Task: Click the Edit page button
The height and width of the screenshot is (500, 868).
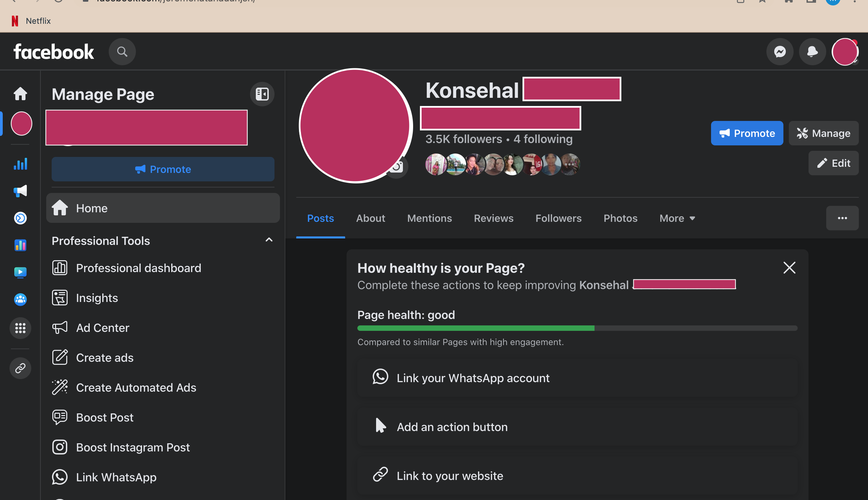Action: click(x=833, y=163)
